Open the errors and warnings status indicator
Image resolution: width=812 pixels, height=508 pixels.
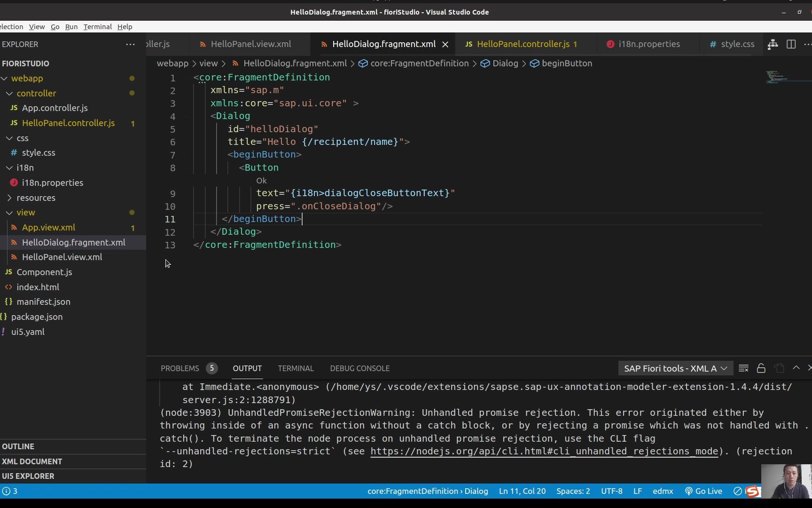[10, 491]
